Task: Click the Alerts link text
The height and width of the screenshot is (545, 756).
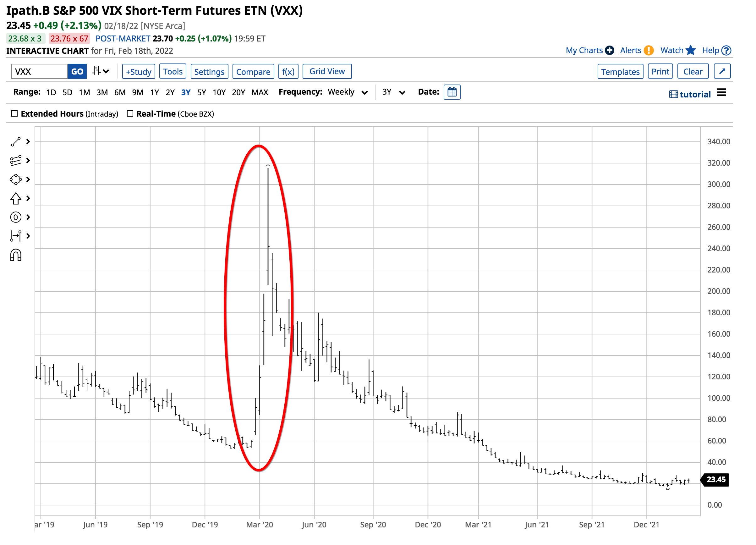Action: [x=630, y=50]
